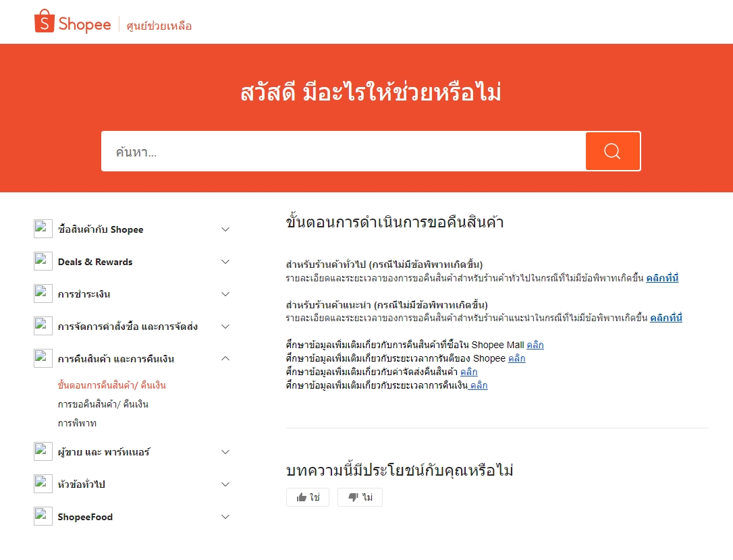Click the icon beside การชำระเงิน
Screen dimensions: 733x560
(43, 294)
